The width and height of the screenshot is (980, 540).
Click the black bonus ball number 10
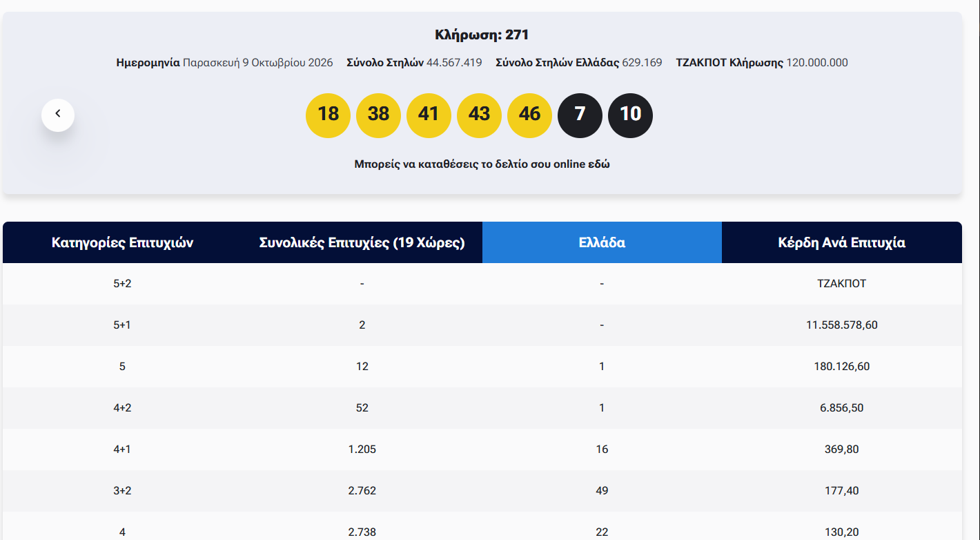pos(630,115)
